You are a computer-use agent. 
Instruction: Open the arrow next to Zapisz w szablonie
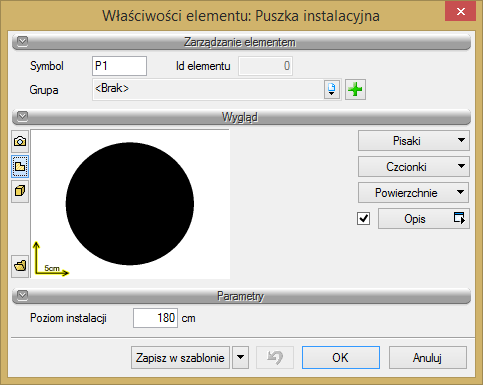click(x=240, y=358)
